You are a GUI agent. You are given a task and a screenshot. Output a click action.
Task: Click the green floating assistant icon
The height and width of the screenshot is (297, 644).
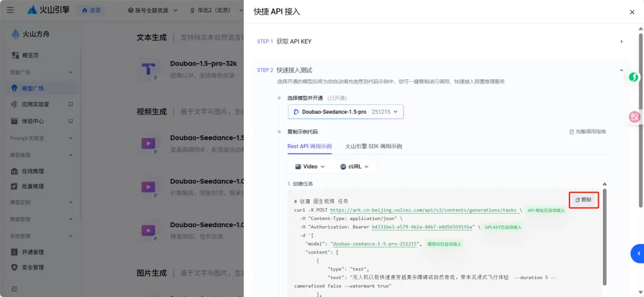coord(634,77)
